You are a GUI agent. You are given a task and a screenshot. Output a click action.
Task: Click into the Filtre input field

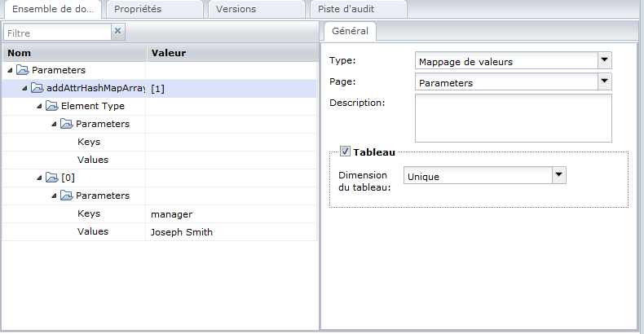pos(57,33)
